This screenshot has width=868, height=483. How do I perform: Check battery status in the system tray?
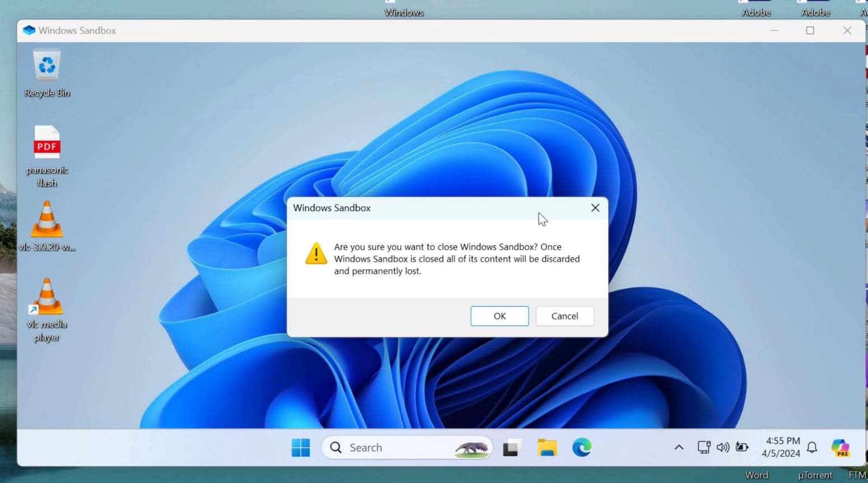point(742,447)
